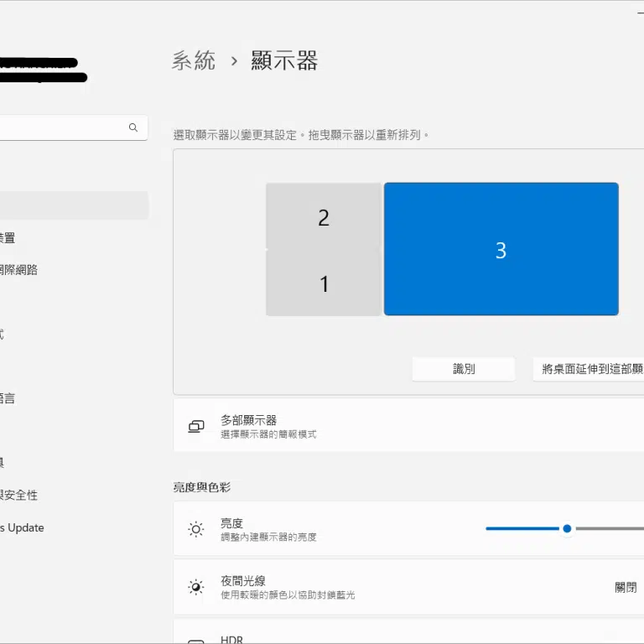Click the 多部顯示器 monitors icon
Screen dimensions: 644x644
[196, 426]
